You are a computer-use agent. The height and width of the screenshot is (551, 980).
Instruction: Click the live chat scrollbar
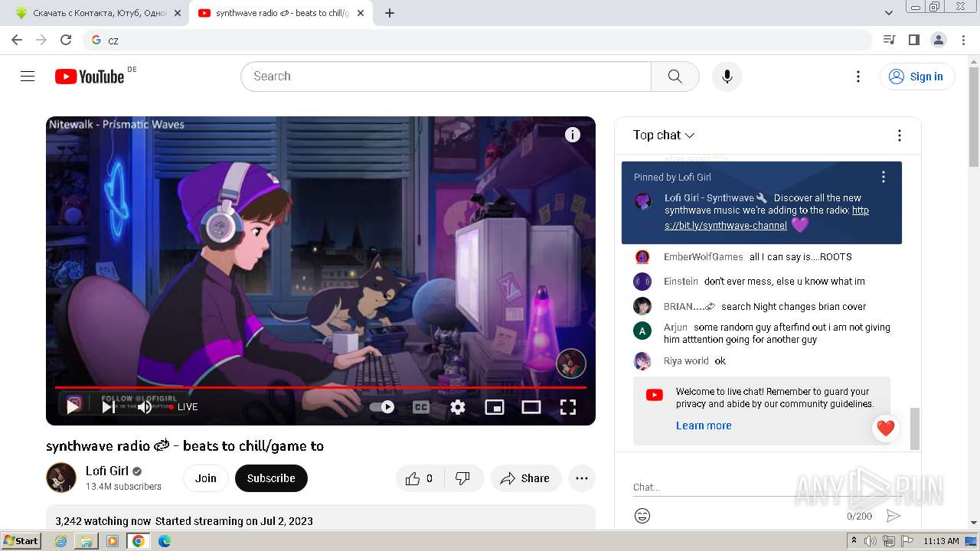tap(914, 429)
